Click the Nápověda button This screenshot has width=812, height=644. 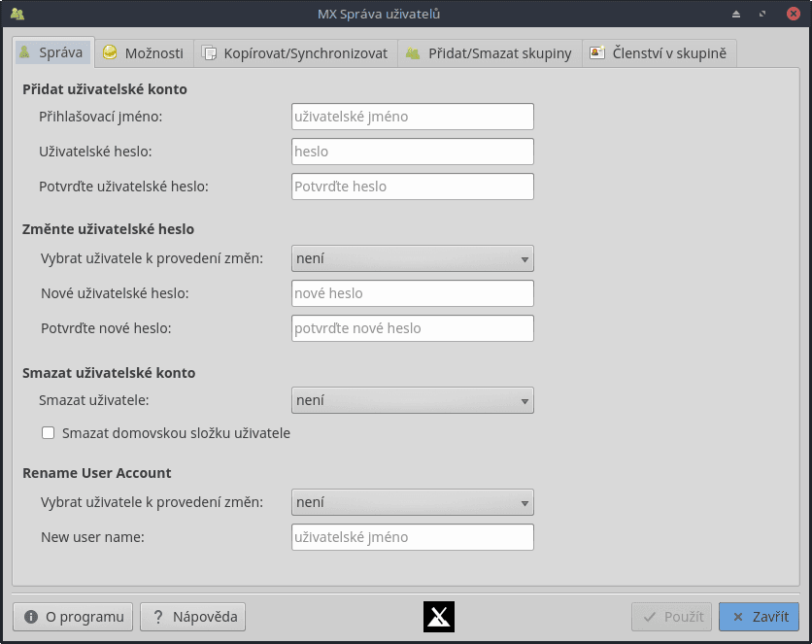click(x=191, y=616)
